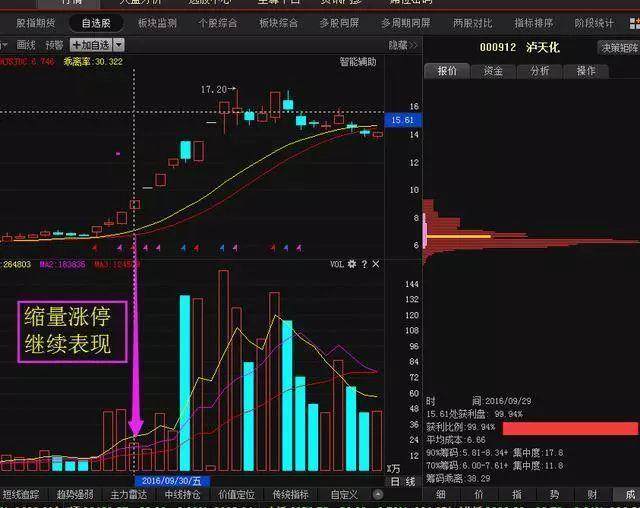640x508 pixels.
Task: Click the red 获利比例 progress bar
Action: [570, 428]
